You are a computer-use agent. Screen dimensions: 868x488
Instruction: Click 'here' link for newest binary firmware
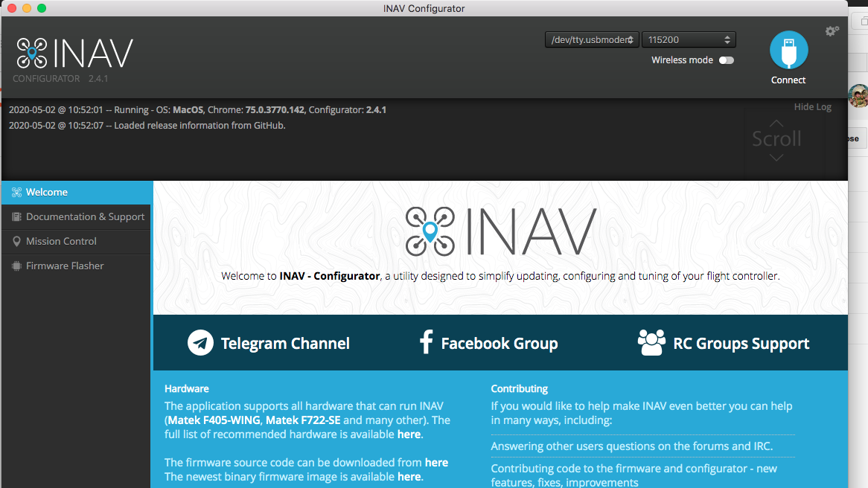[409, 477]
